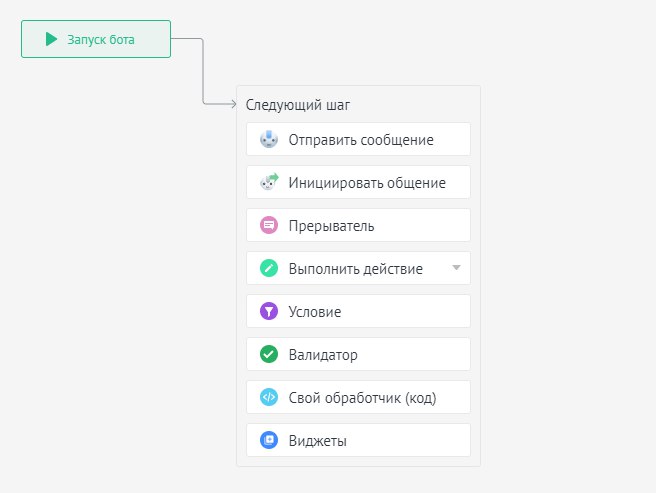Add an Условие step
656x493 pixels.
[x=358, y=311]
